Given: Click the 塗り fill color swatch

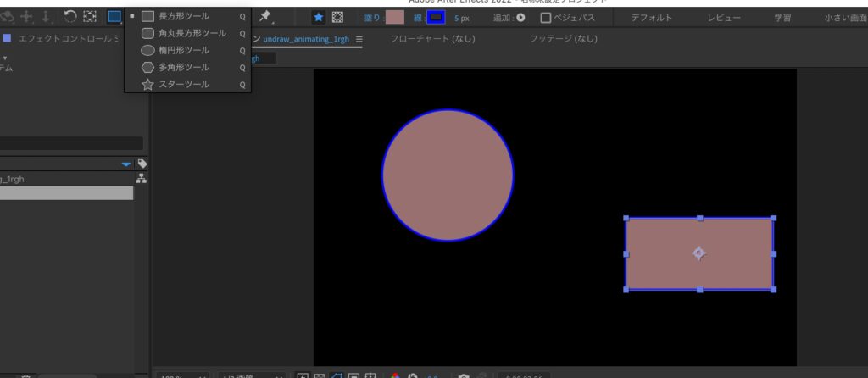Looking at the screenshot, I should (x=394, y=17).
